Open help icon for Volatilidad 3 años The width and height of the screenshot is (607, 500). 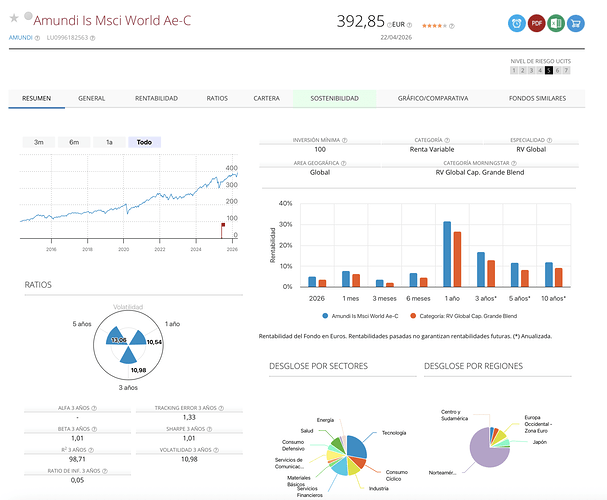point(216,450)
